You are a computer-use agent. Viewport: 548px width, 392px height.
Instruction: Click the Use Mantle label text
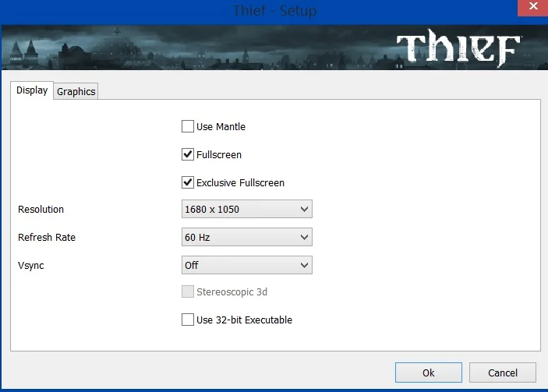click(221, 126)
